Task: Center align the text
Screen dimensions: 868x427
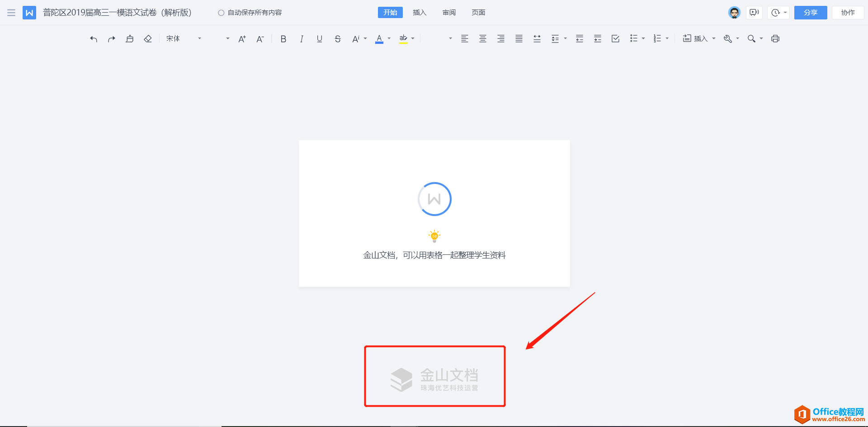Action: (x=483, y=39)
